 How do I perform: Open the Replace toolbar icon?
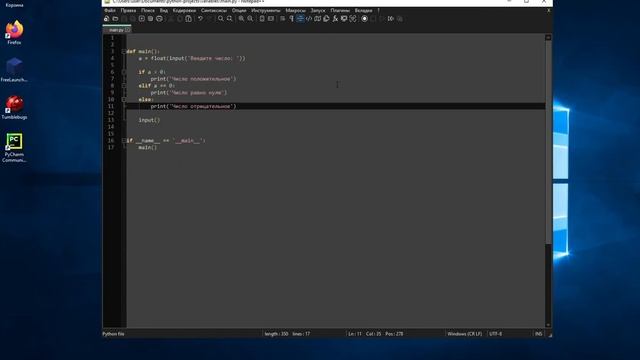(x=230, y=19)
